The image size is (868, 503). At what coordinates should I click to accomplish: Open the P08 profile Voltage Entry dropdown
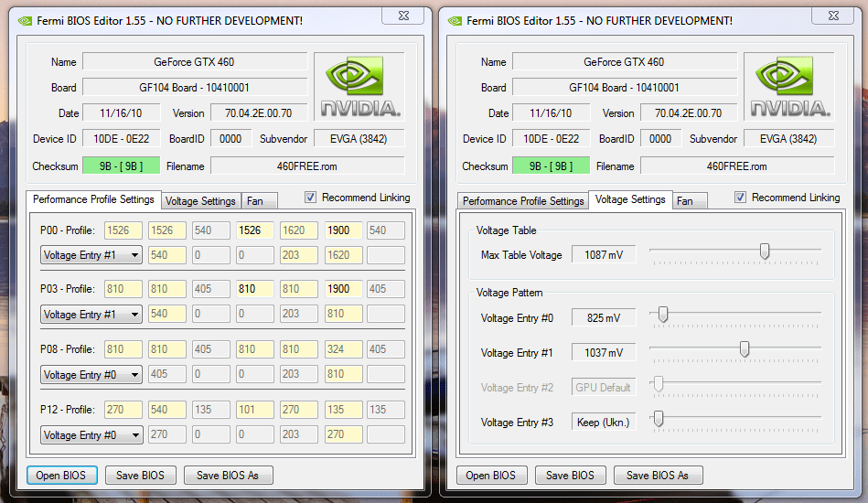[x=91, y=375]
